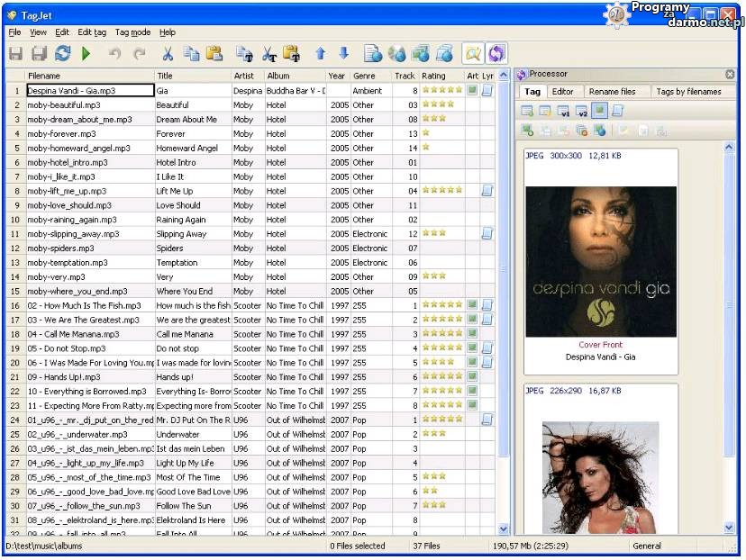
Task: Click the Despina Vandi Gia cover thumbnail
Action: [601, 262]
